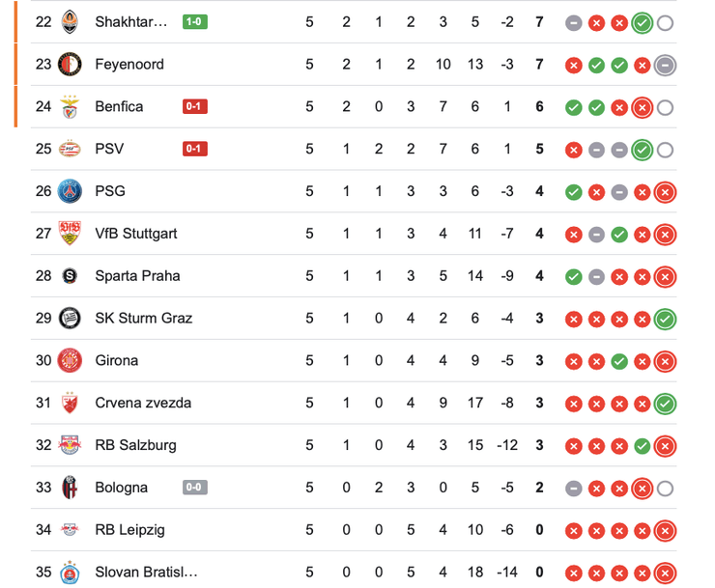
Task: Click PSG's first green form indicator
Action: [x=573, y=192]
